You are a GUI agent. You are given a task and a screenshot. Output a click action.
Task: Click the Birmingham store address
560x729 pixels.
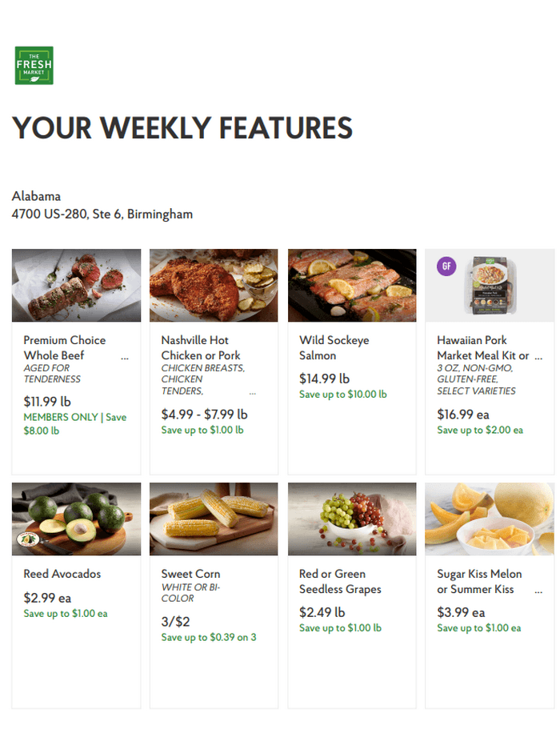click(101, 214)
